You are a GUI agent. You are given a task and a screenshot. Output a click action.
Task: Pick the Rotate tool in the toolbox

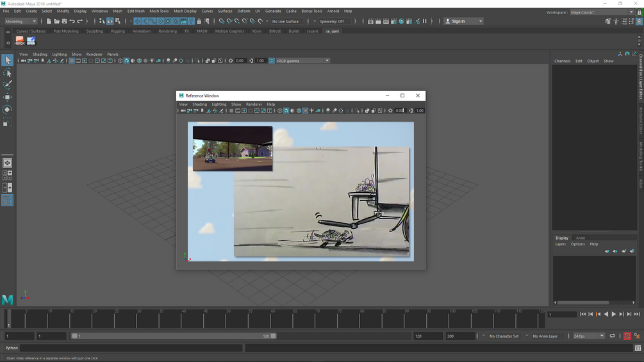coord(7,110)
